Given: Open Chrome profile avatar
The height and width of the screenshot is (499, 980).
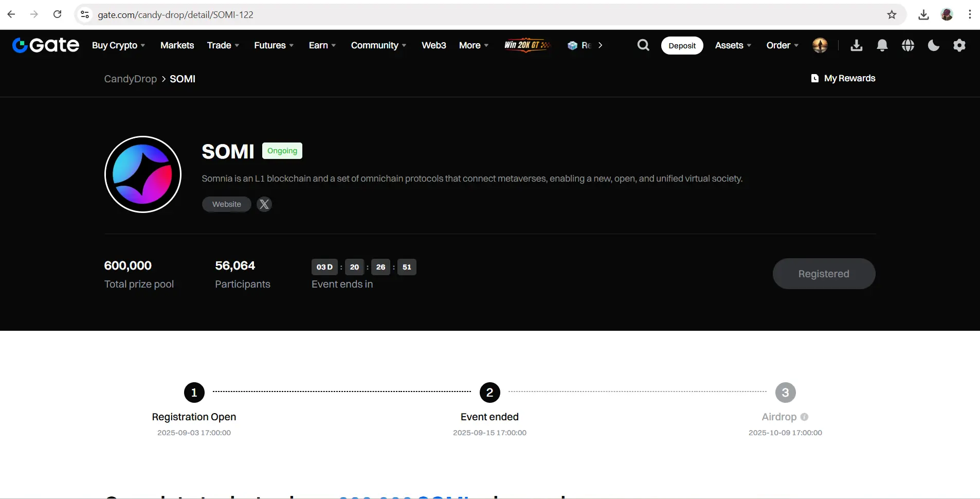Looking at the screenshot, I should [947, 14].
